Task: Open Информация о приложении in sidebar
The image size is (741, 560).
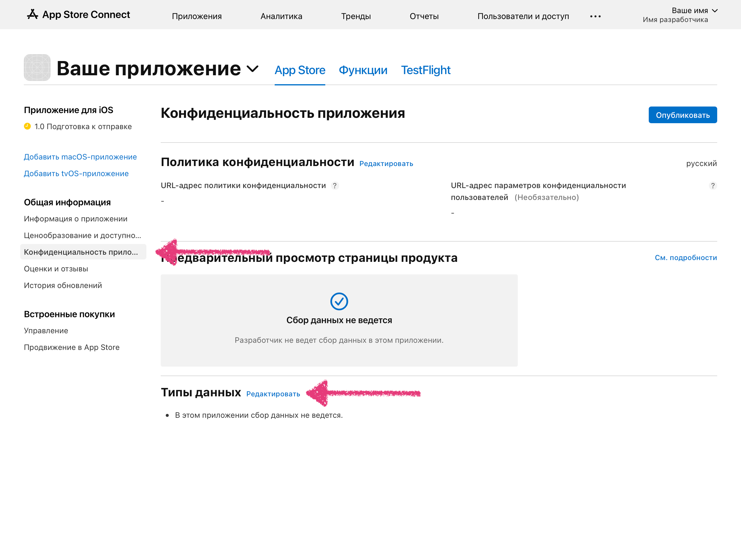Action: [76, 219]
